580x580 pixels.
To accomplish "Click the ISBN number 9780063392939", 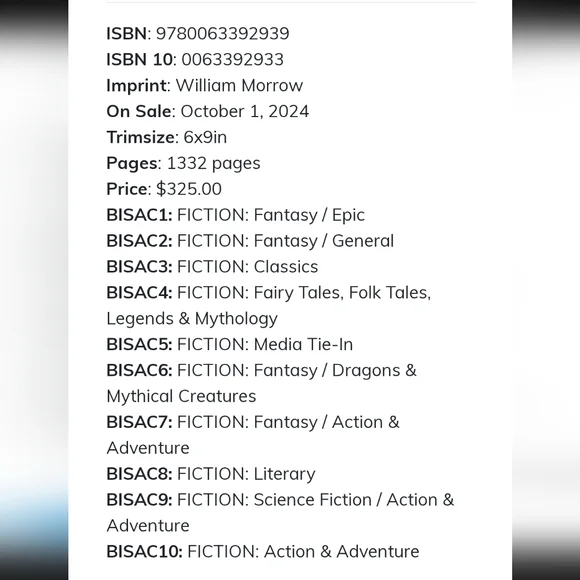I will [222, 34].
